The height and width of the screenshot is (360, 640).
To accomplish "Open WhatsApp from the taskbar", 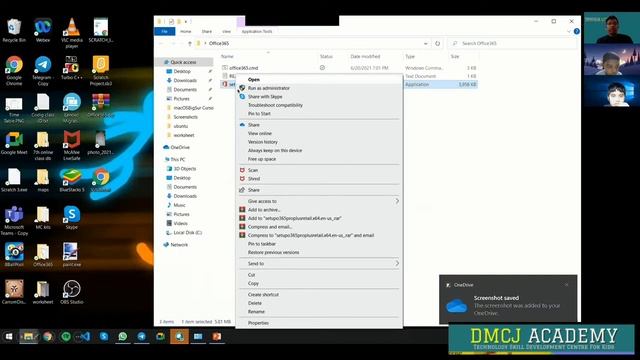I will point(122,336).
